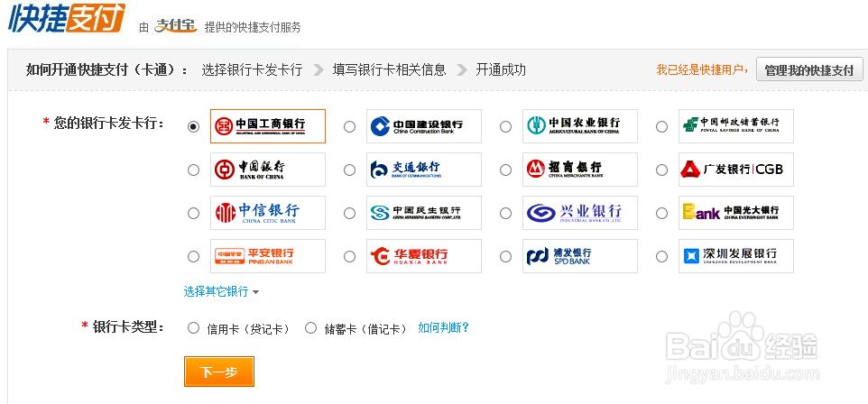Select the debit card (储蓄卡) radio option

click(311, 328)
